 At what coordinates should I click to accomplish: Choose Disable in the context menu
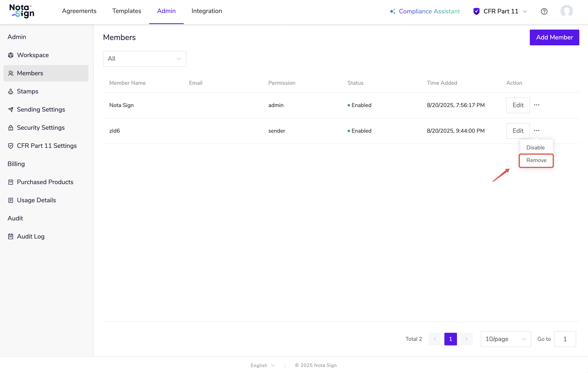(535, 148)
